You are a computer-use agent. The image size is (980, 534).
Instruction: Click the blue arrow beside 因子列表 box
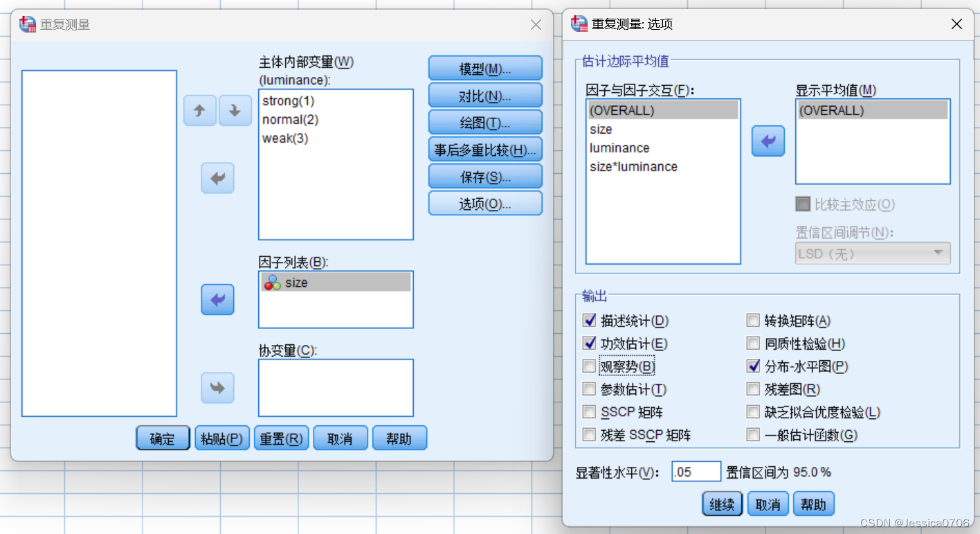coord(218,300)
